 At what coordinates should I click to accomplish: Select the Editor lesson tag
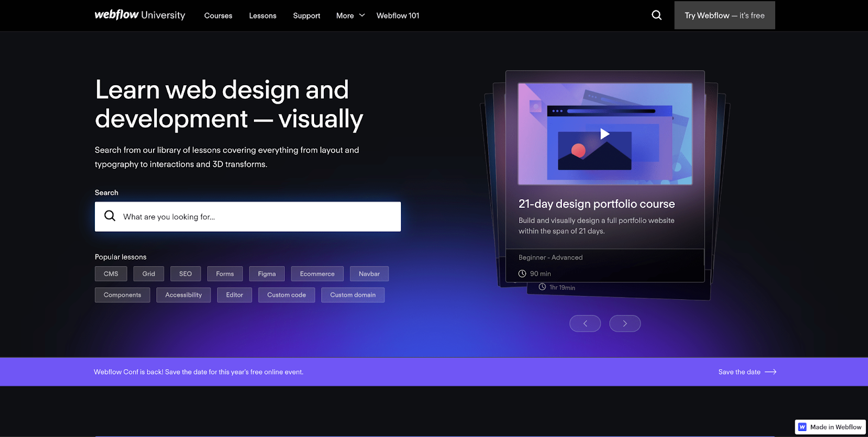click(x=234, y=295)
